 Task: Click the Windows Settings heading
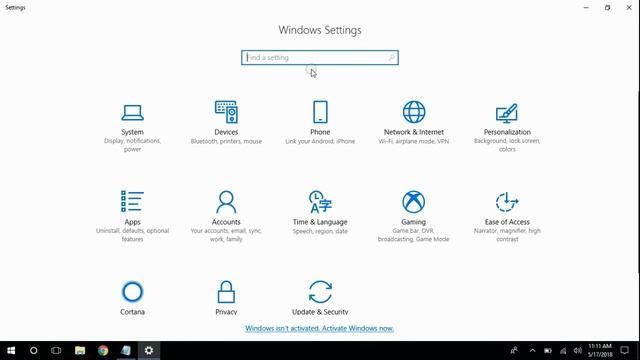(320, 30)
